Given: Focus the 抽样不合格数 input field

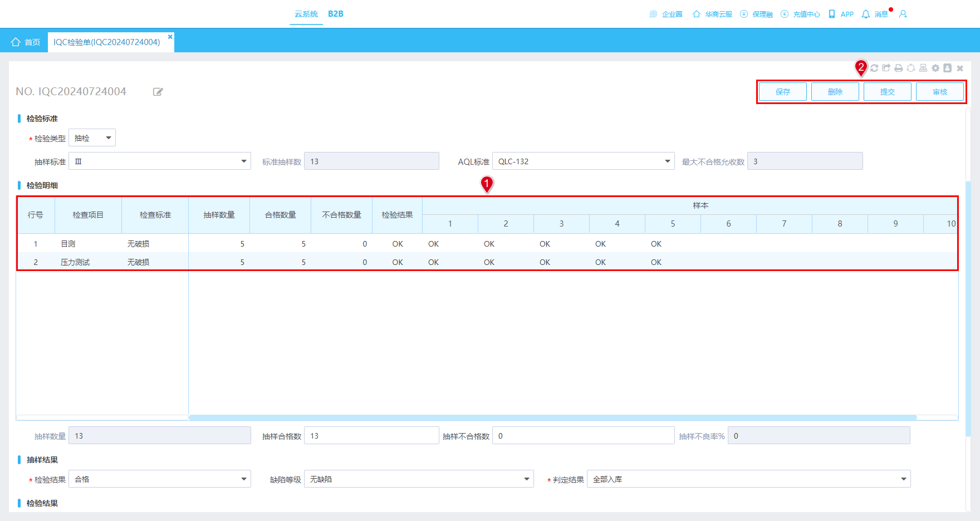Looking at the screenshot, I should click(584, 436).
